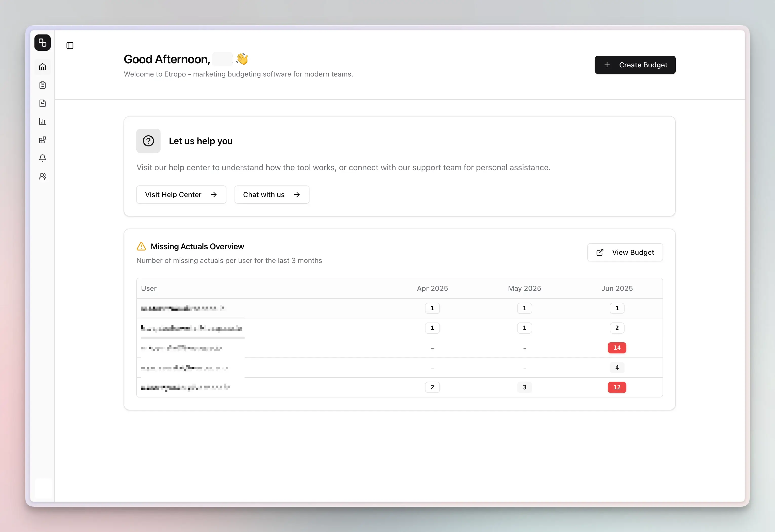The width and height of the screenshot is (775, 532).
Task: Open the Home dashboard icon in sidebar
Action: [x=42, y=66]
